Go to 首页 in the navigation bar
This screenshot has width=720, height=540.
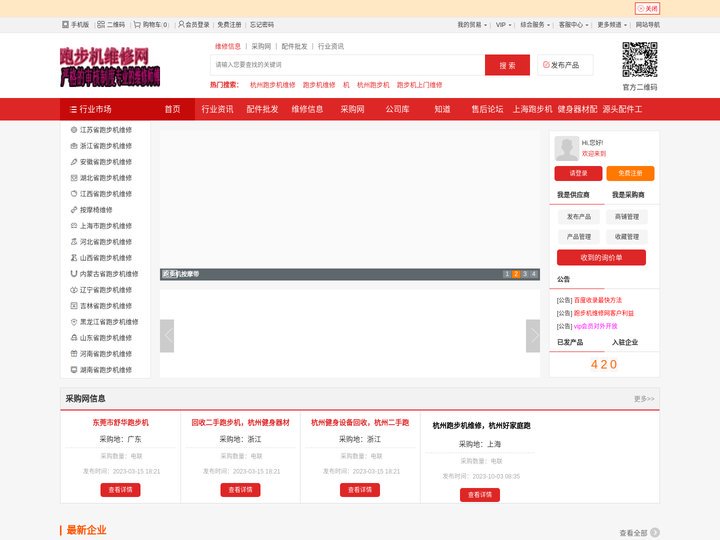(172, 109)
